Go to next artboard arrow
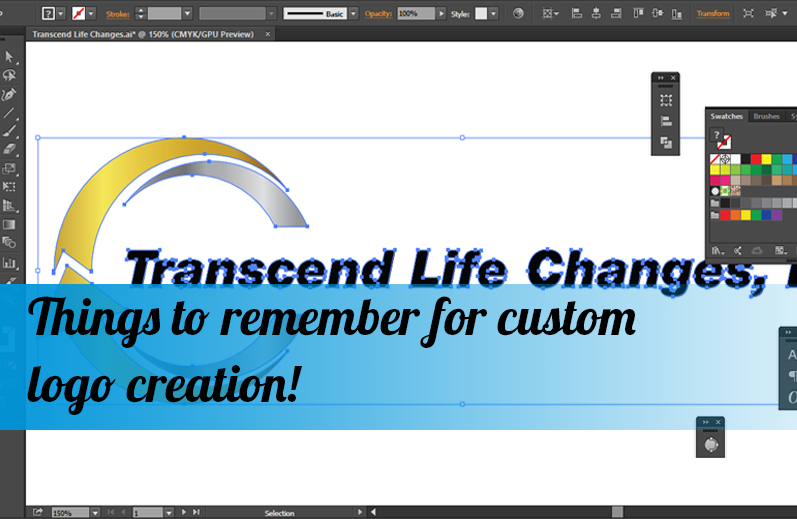 coord(184,512)
